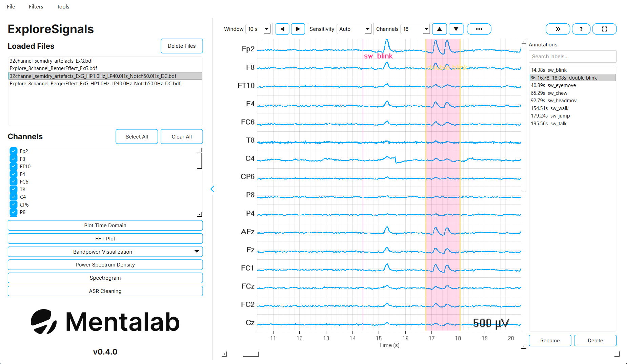The image size is (627, 364).
Task: Select the 40.89s sw_eyemove annotation
Action: tap(573, 85)
